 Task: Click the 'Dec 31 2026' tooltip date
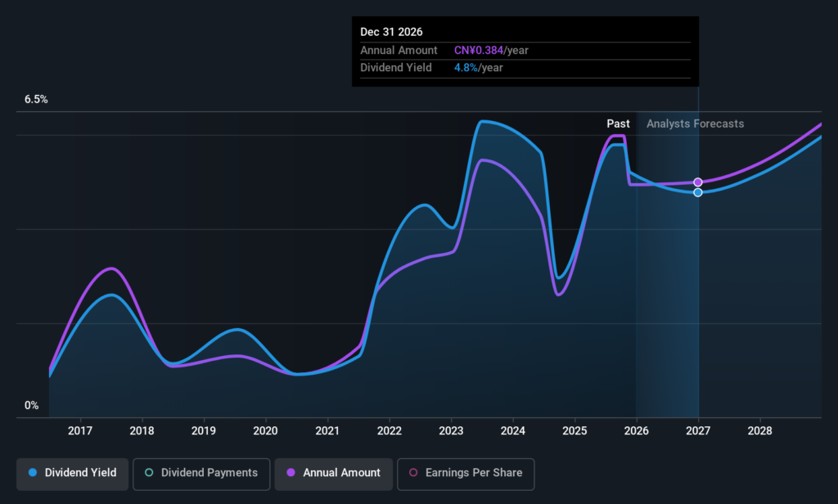click(392, 32)
